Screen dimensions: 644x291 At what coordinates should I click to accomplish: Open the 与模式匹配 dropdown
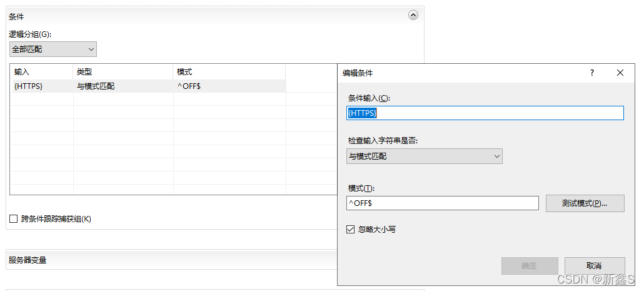point(425,156)
